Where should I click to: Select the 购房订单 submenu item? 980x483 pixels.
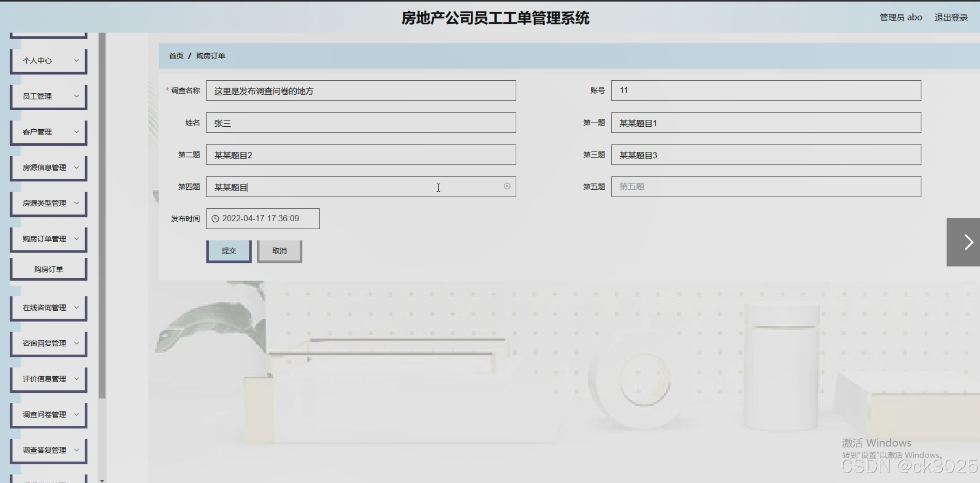(x=48, y=269)
